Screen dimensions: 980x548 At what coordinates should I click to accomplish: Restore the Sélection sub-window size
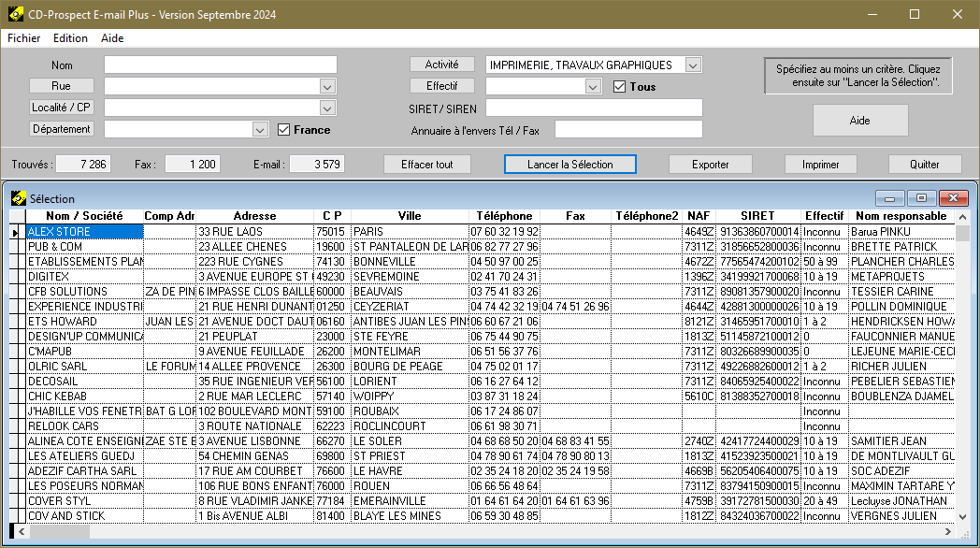921,198
